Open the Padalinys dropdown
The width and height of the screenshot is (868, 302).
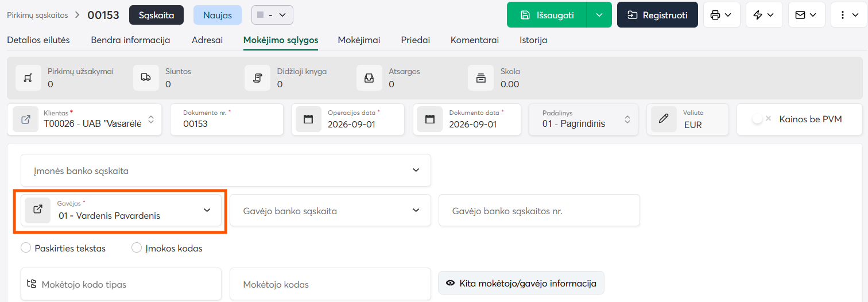click(627, 119)
